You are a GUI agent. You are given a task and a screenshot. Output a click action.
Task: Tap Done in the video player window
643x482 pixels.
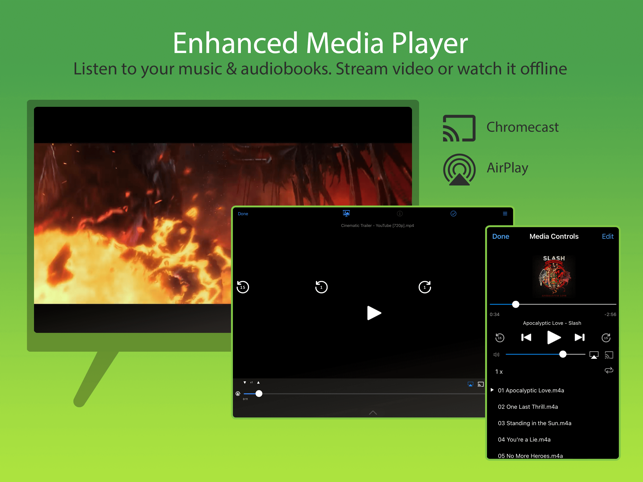[243, 214]
